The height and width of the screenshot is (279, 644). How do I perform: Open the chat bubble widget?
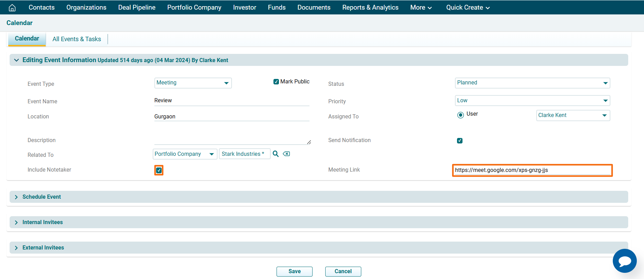(x=624, y=261)
